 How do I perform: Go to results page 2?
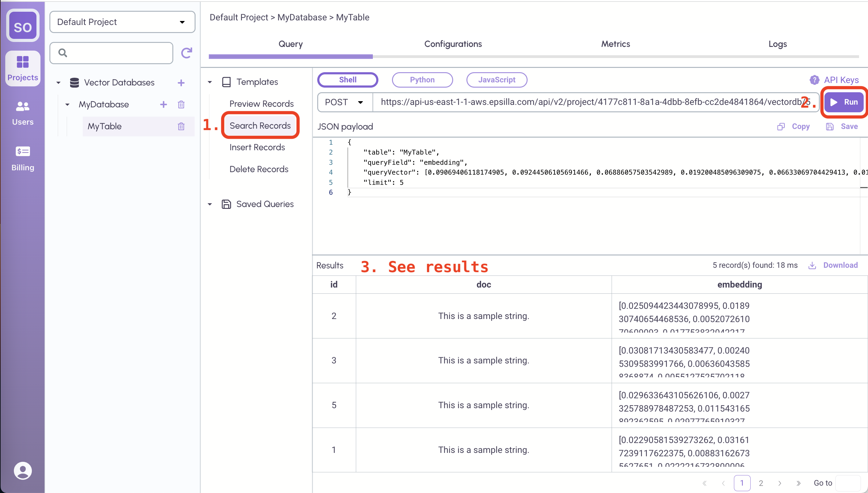point(761,483)
